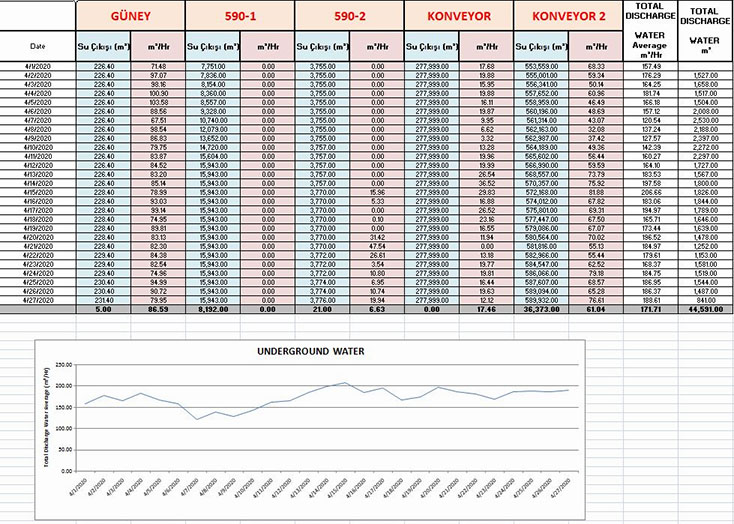734x524 pixels.
Task: Select 590-2 m³/Hr value 31.42
Action: pos(377,237)
